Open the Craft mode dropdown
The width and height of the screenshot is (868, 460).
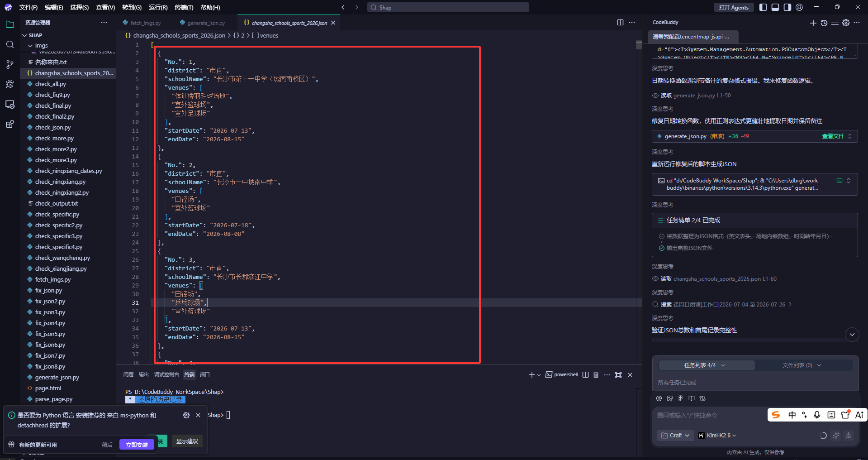coord(675,436)
